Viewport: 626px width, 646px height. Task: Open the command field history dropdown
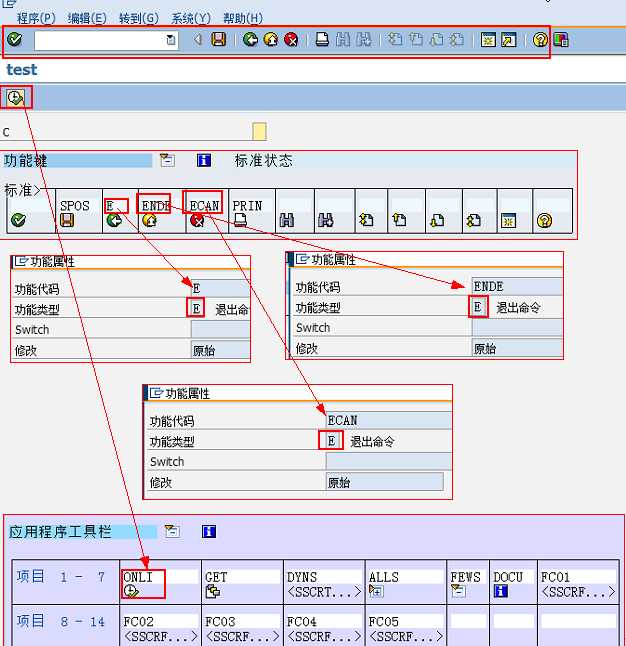171,40
